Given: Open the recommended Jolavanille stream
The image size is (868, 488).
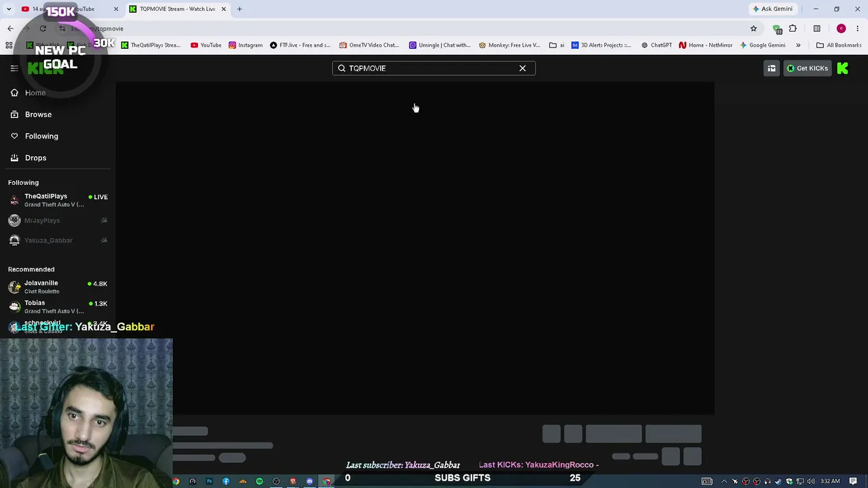Looking at the screenshot, I should click(x=58, y=287).
